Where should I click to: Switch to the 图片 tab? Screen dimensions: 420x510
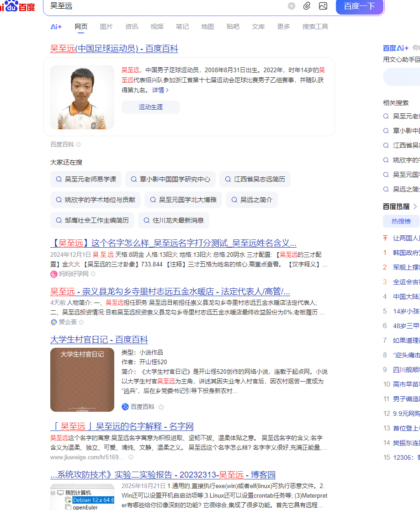click(106, 27)
